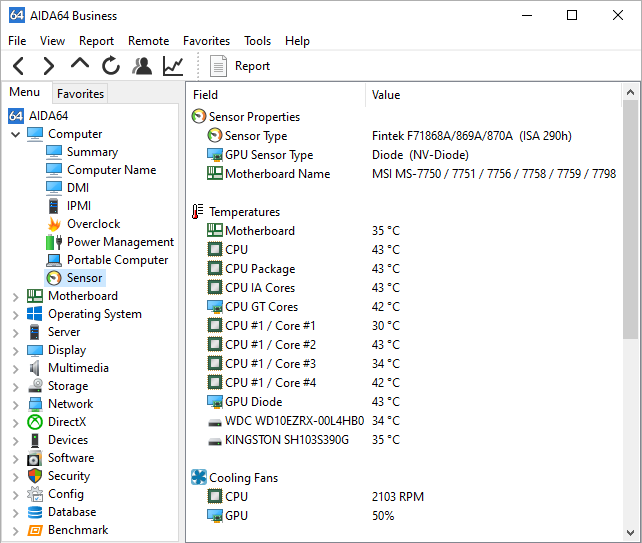The image size is (642, 543).
Task: Click the Security shield icon
Action: click(35, 476)
